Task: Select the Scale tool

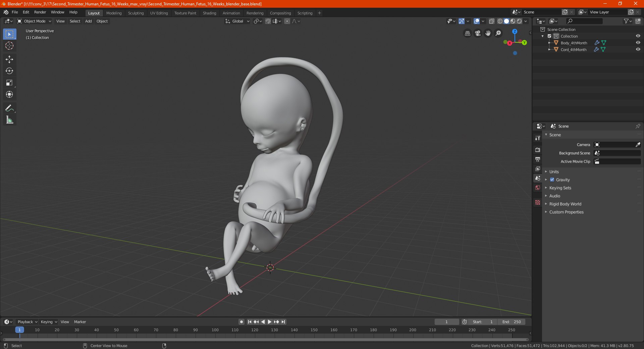Action: pyautogui.click(x=9, y=83)
